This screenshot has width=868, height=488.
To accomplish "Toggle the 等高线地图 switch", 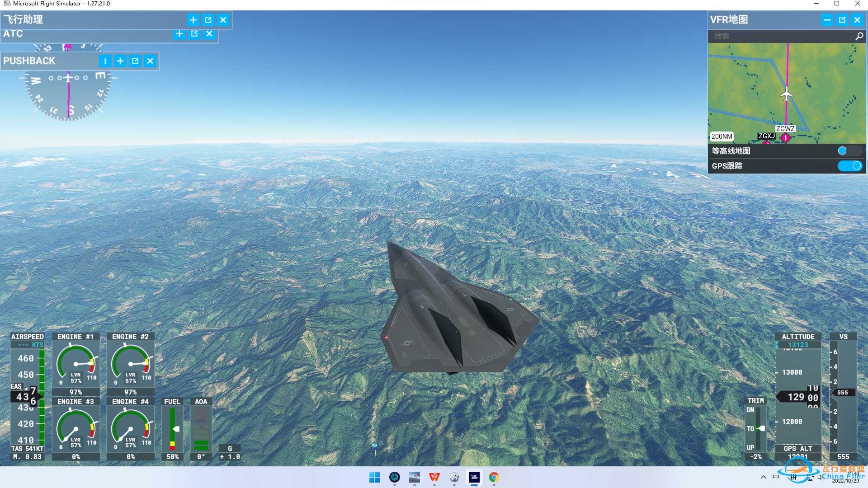I will click(x=849, y=151).
